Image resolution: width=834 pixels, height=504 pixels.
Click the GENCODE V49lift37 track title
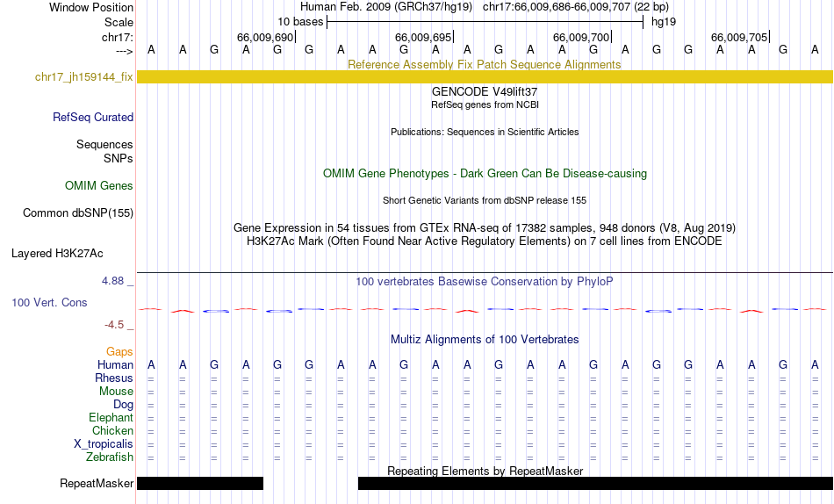[484, 92]
